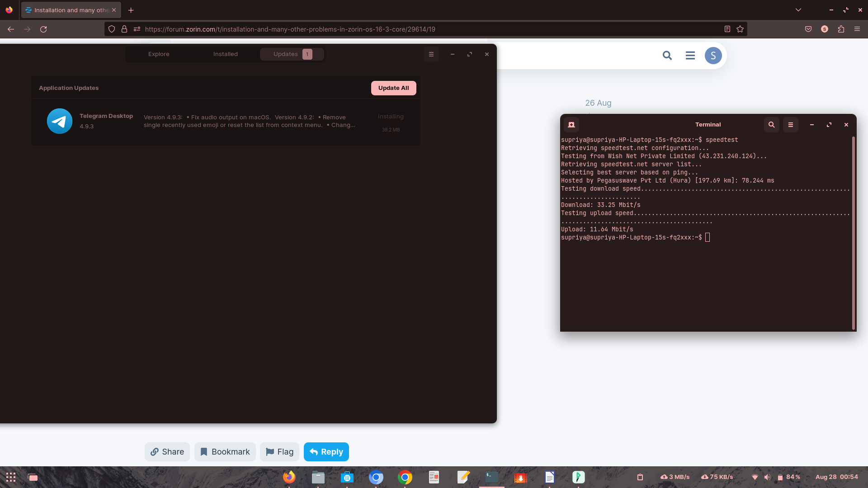Bookmark this page with the star icon
868x488 pixels.
740,29
